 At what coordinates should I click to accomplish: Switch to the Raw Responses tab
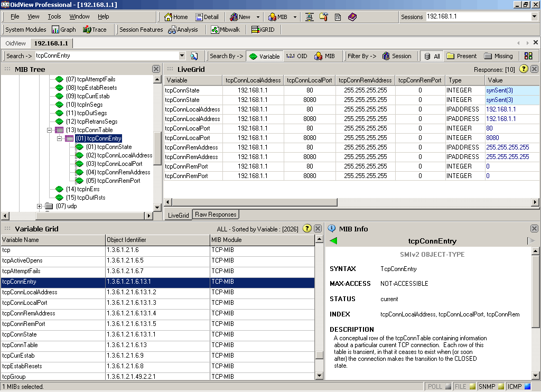pyautogui.click(x=216, y=214)
